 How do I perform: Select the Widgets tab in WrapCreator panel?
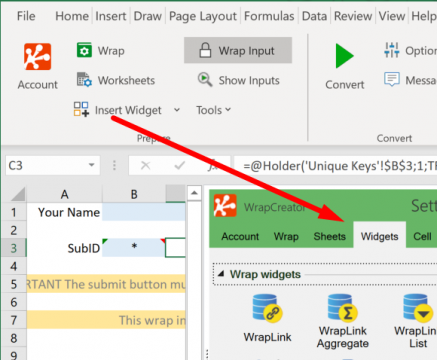(379, 236)
